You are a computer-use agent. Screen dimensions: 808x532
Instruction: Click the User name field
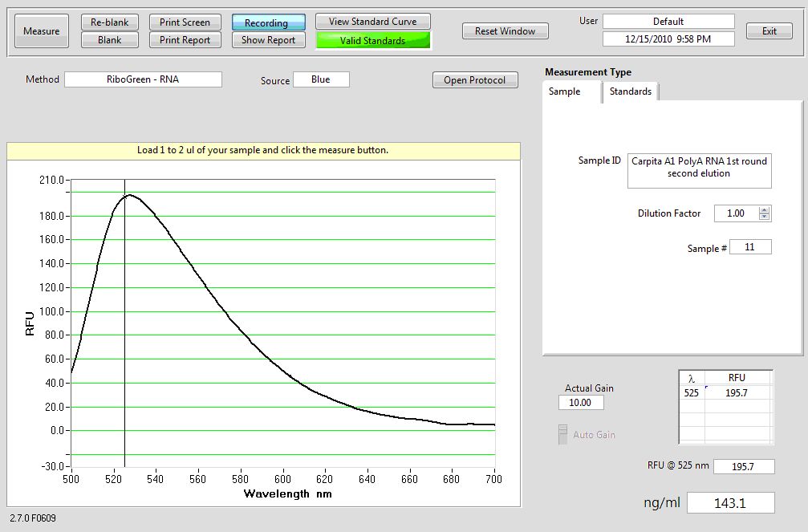click(x=668, y=21)
